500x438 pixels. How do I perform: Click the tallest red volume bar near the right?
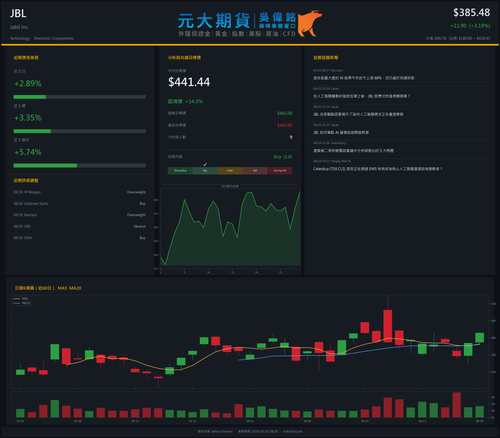457,405
